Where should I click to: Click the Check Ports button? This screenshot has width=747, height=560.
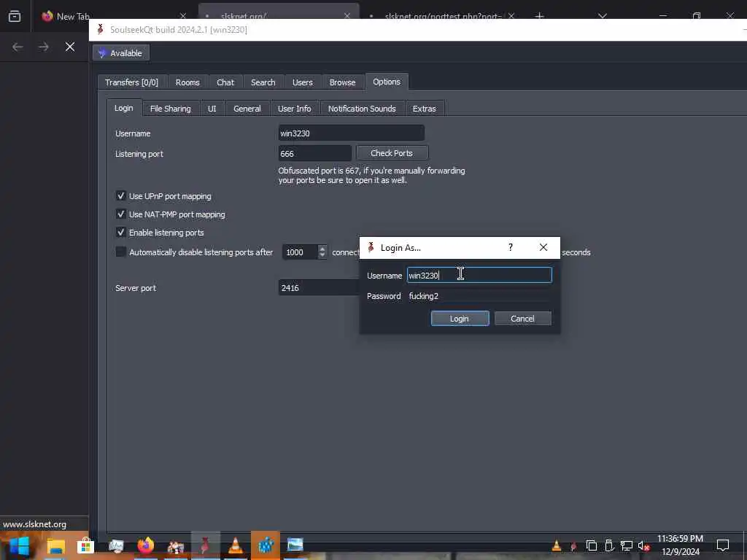392,153
